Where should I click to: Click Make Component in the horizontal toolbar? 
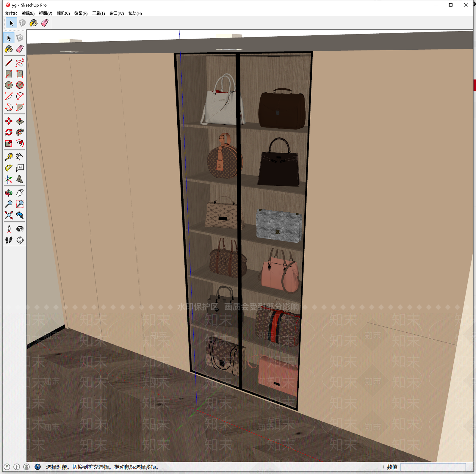point(22,23)
